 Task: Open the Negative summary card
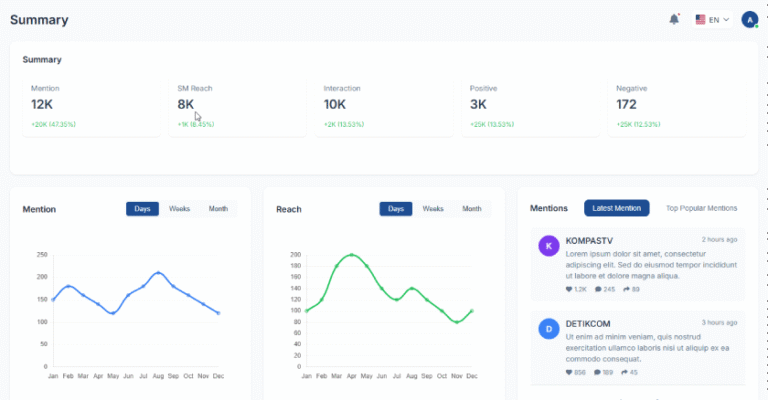(677, 106)
